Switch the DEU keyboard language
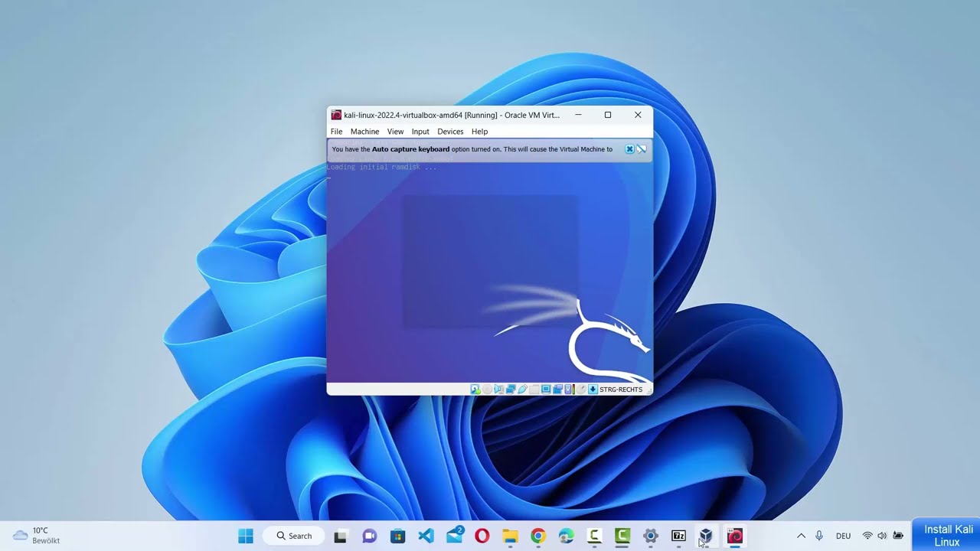Image resolution: width=980 pixels, height=551 pixels. tap(843, 536)
